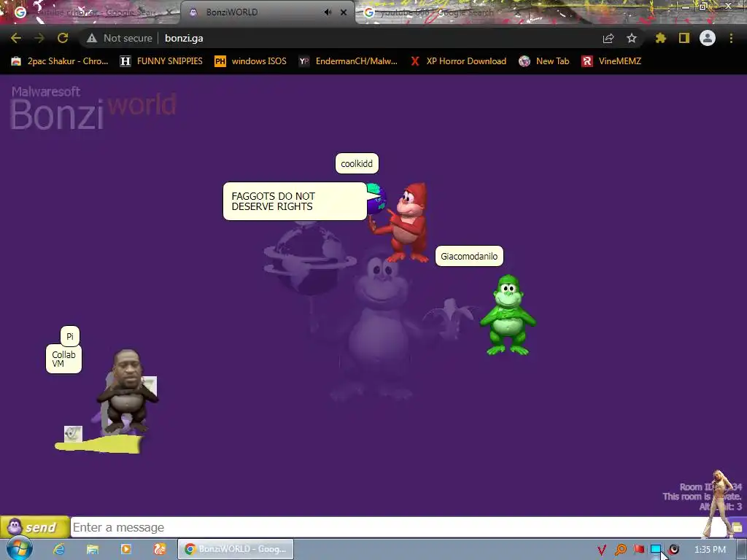This screenshot has width=747, height=560.
Task: Send the chat message with send button
Action: [35, 527]
